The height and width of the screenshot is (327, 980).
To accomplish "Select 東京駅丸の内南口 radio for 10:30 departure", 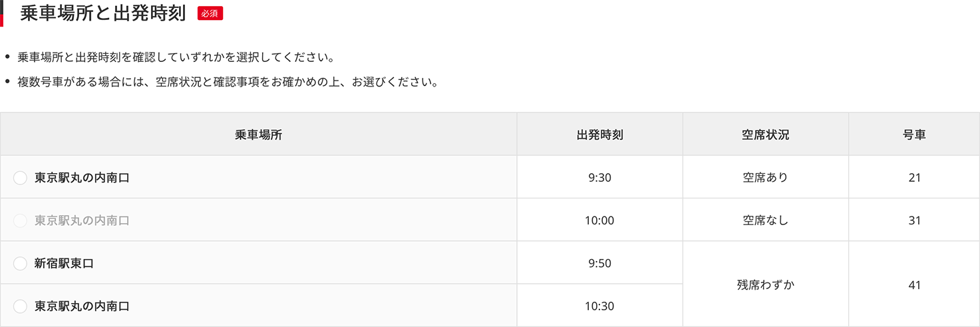I will click(20, 306).
